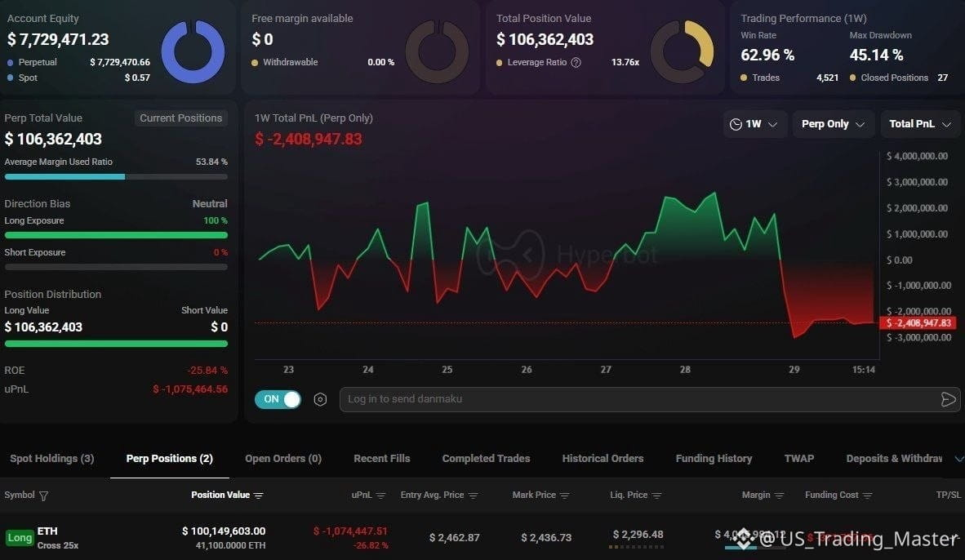965x560 pixels.
Task: Open the Deposits & Withdraw tab
Action: pyautogui.click(x=894, y=459)
